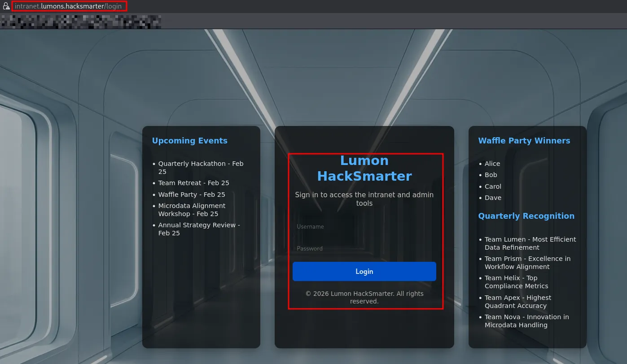Click the Team Helix recognition entry

(x=516, y=282)
